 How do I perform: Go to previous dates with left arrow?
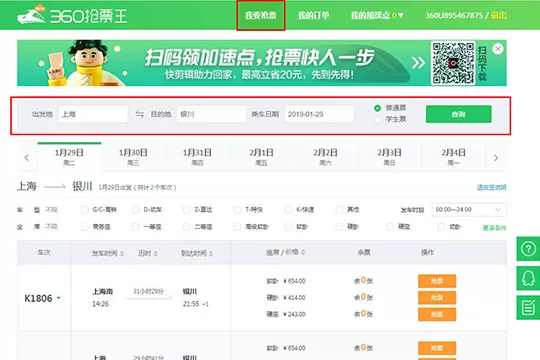(x=27, y=158)
